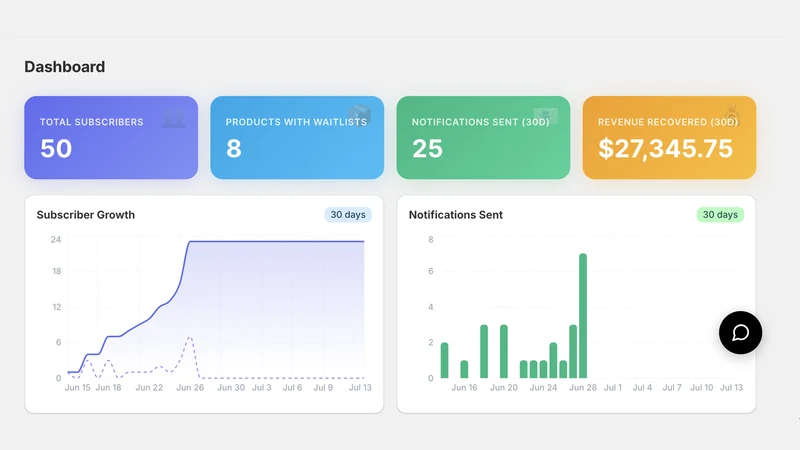This screenshot has height=450, width=800.
Task: Click the 24 value on Subscriber Growth y-axis
Action: pos(56,239)
